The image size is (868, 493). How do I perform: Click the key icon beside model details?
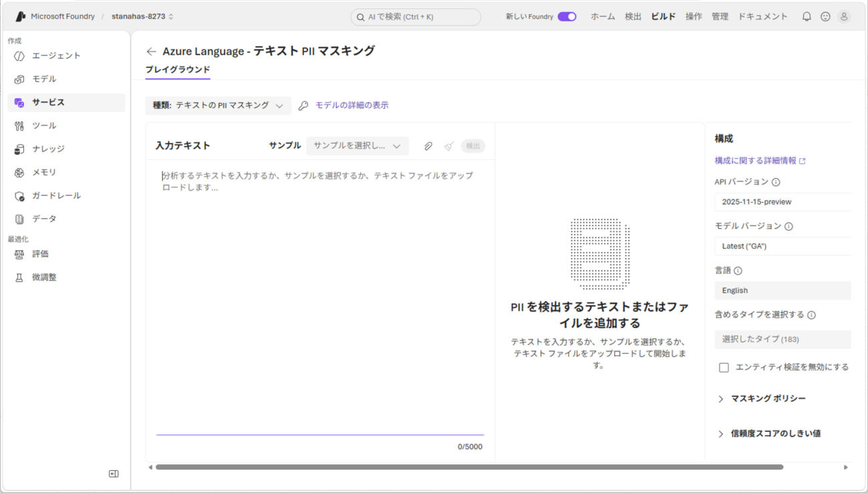[303, 105]
